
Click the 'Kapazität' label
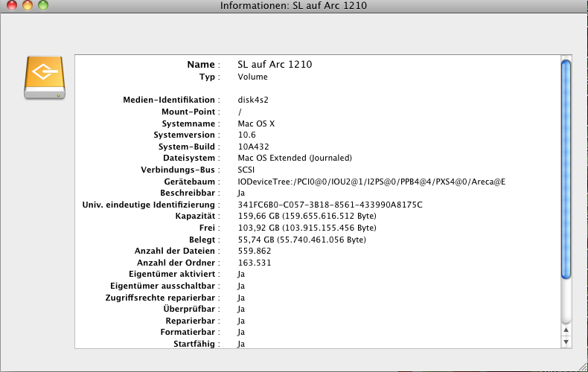click(x=195, y=217)
